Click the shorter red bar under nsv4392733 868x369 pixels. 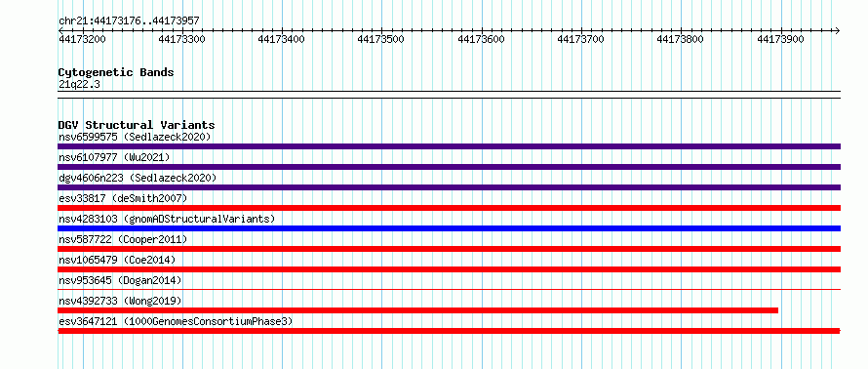(418, 310)
